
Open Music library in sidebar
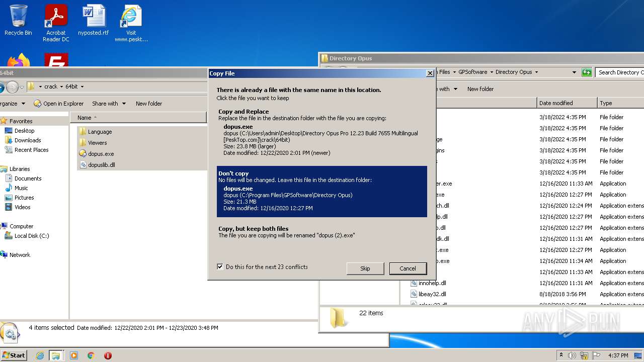point(21,188)
